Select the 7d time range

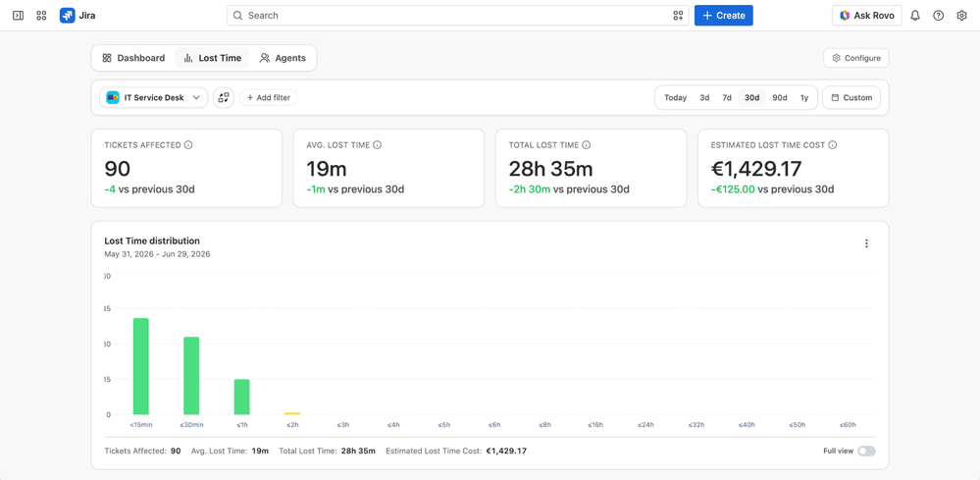727,97
